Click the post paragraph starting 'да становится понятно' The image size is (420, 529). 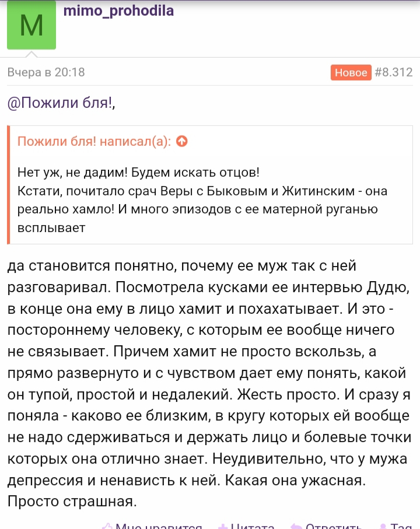(x=209, y=383)
